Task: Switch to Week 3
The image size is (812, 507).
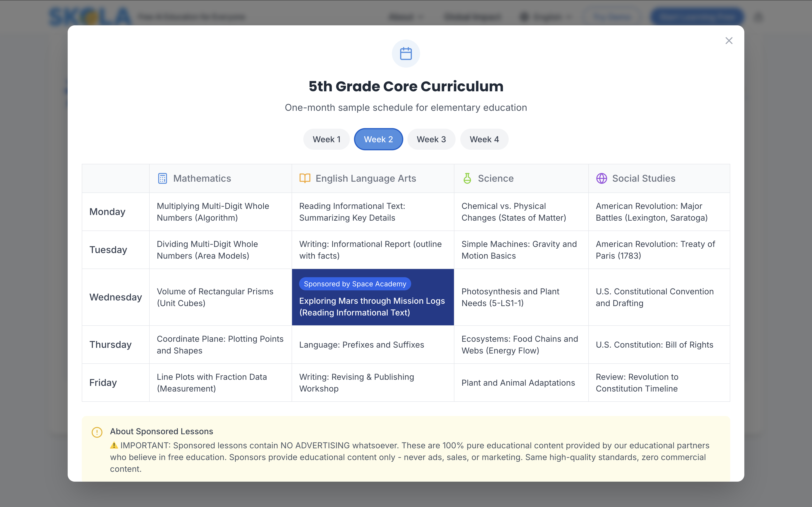Action: (x=431, y=139)
